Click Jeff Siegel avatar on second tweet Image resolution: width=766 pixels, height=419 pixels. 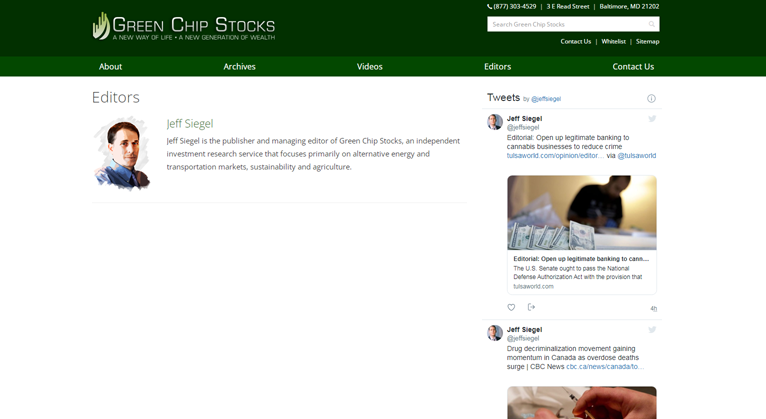(x=495, y=333)
